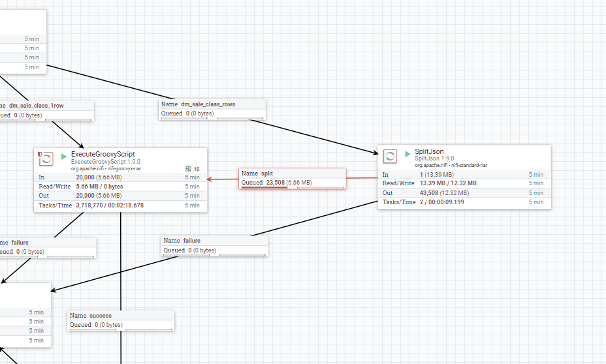Click the ExecuteGroovyScript processor icon
Viewport: 606px width, 364px height.
[46, 159]
